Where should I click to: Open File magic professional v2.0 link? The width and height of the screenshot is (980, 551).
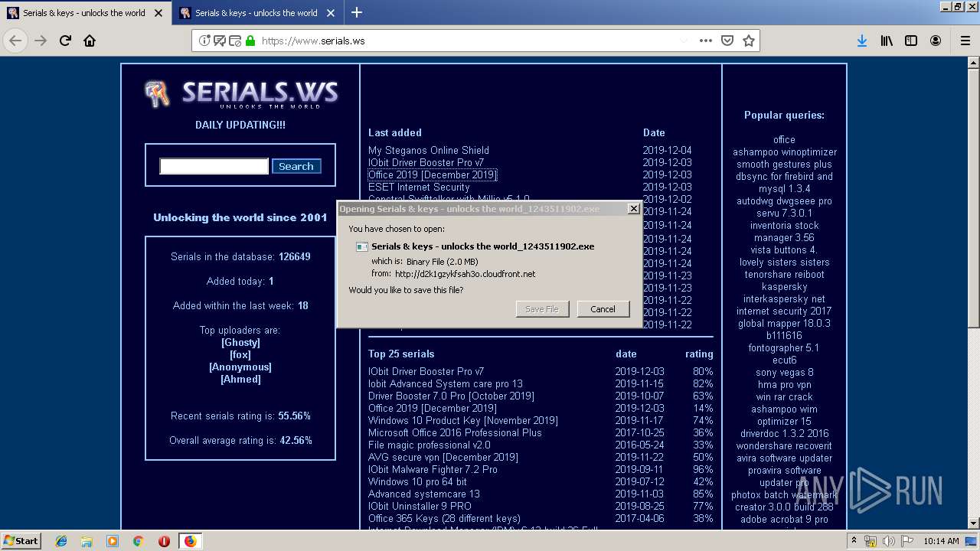coord(430,445)
